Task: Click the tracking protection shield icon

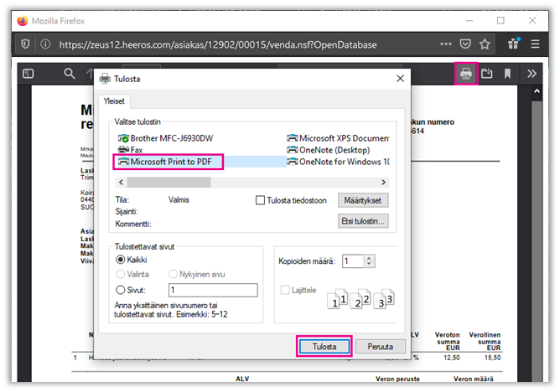Action: coord(25,44)
